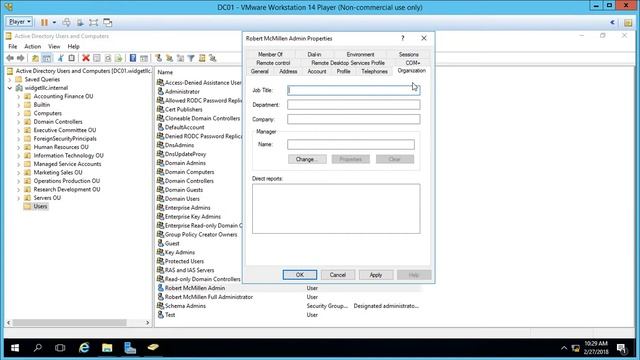
Task: Click the Create new group toolbar icon
Action: click(x=169, y=58)
